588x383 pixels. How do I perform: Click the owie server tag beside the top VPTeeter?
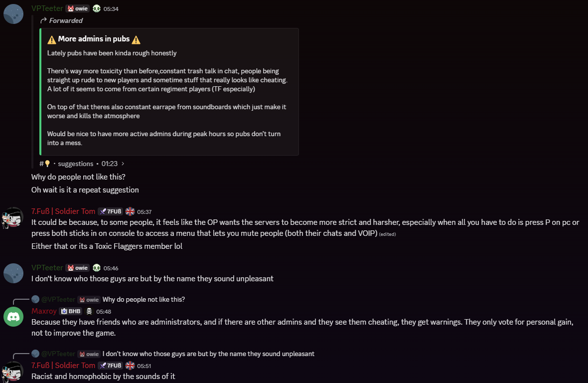77,8
